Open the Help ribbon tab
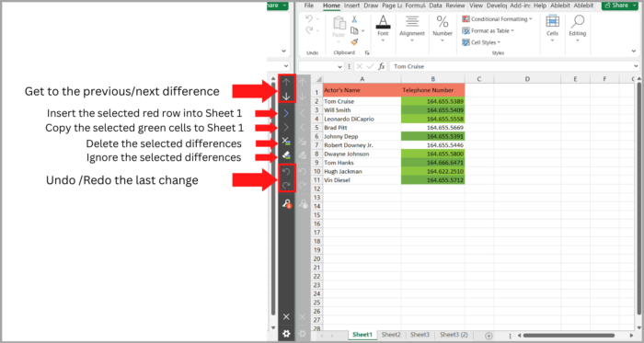This screenshot has width=644, height=343. coord(540,6)
